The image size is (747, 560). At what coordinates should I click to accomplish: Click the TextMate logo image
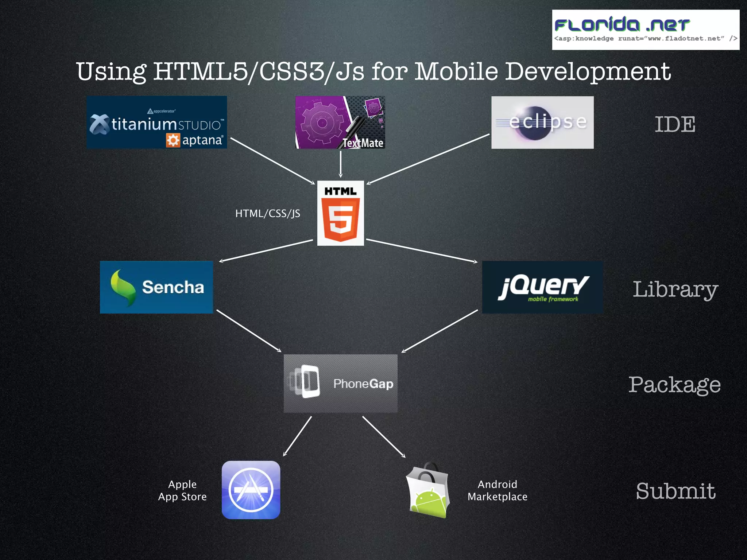pyautogui.click(x=340, y=122)
